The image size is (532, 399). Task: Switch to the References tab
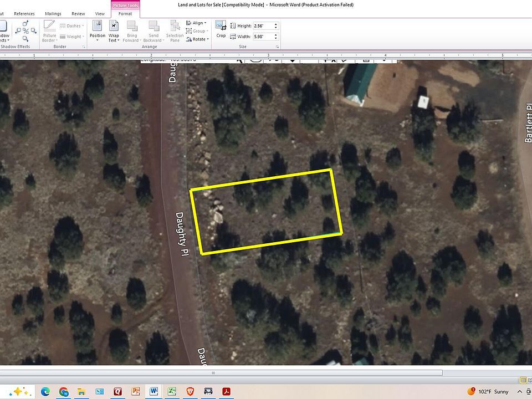click(24, 13)
